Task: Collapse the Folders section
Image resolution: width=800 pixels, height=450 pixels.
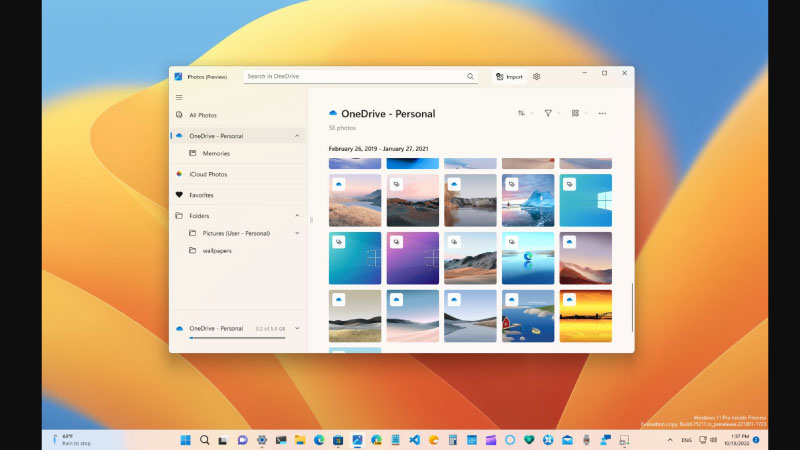Action: click(297, 215)
